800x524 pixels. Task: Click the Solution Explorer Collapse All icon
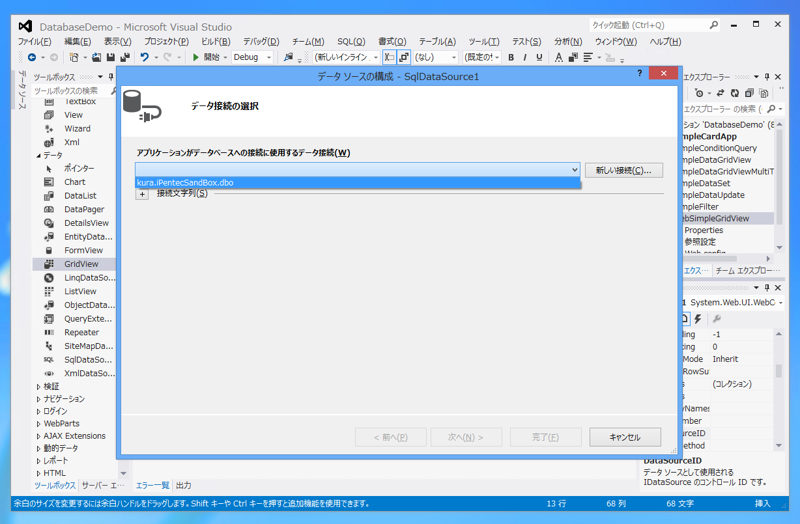pyautogui.click(x=749, y=93)
